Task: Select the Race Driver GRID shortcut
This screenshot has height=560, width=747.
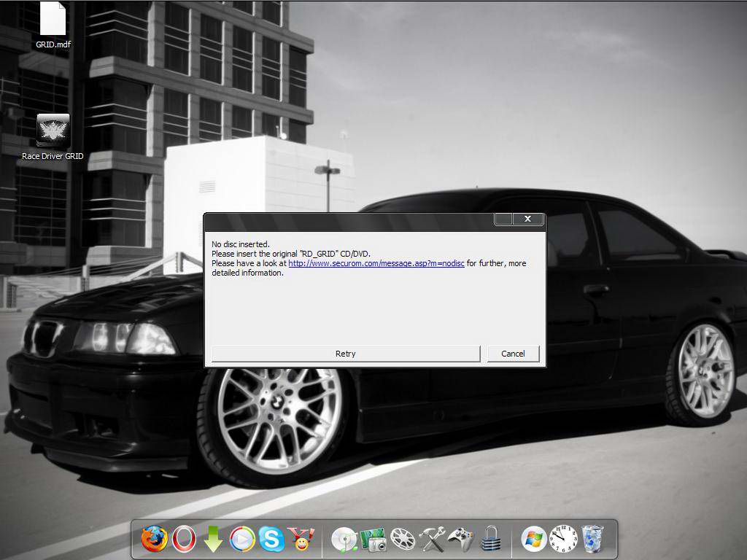Action: (x=53, y=137)
